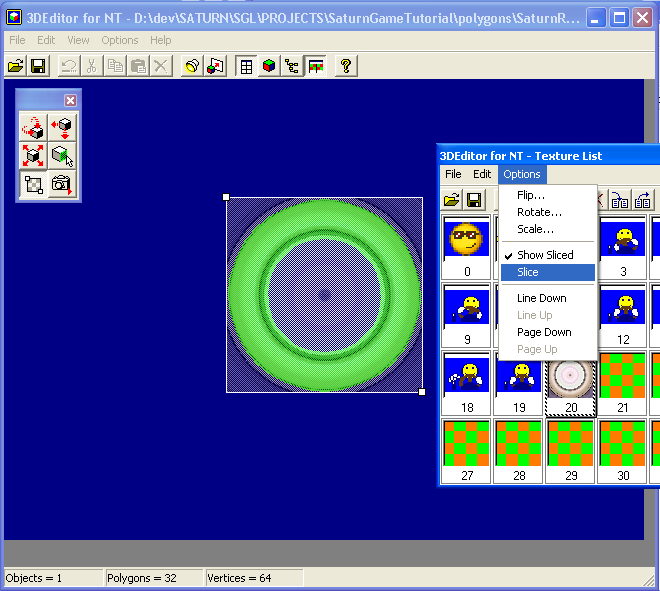The width and height of the screenshot is (660, 591).
Task: Minimize the 3DEditor main window
Action: [x=596, y=18]
